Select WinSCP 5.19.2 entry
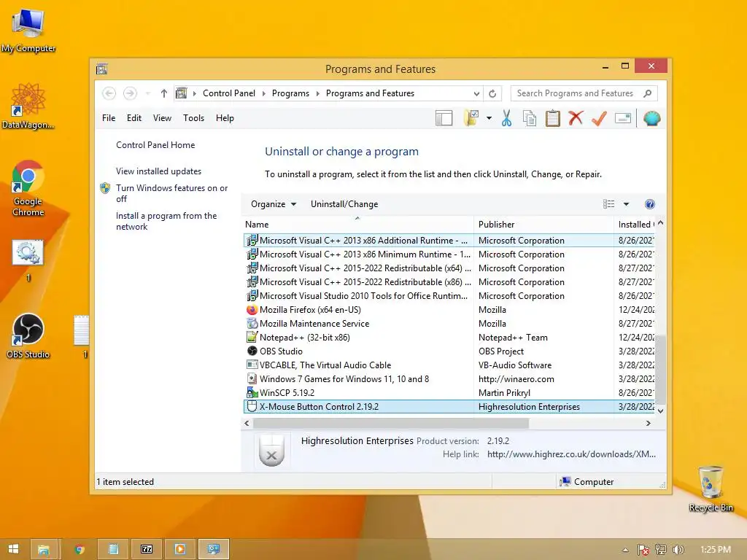This screenshot has height=560, width=747. pyautogui.click(x=449, y=392)
